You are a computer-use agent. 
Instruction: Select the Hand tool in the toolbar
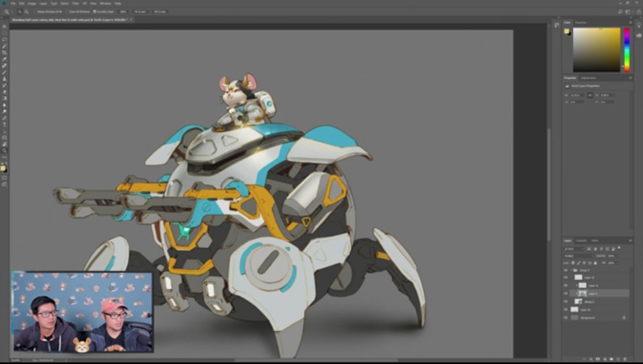[x=4, y=144]
